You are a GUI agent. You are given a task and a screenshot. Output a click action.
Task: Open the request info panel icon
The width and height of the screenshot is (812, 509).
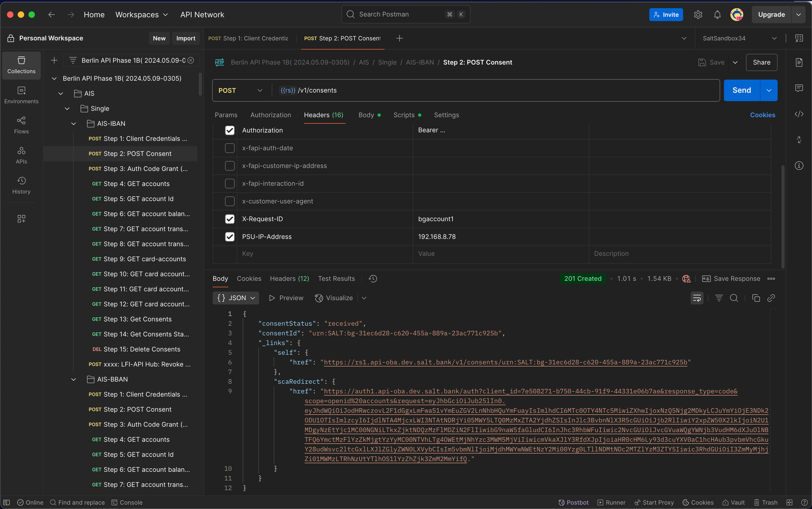pyautogui.click(x=799, y=165)
